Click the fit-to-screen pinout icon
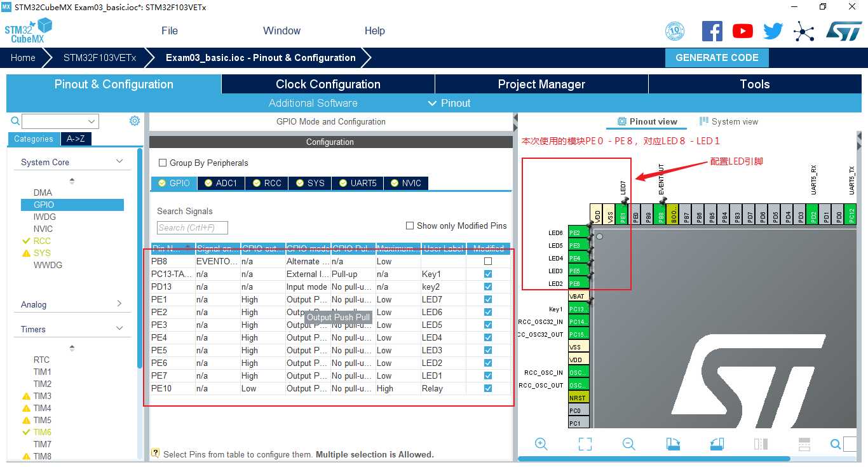 click(x=585, y=444)
